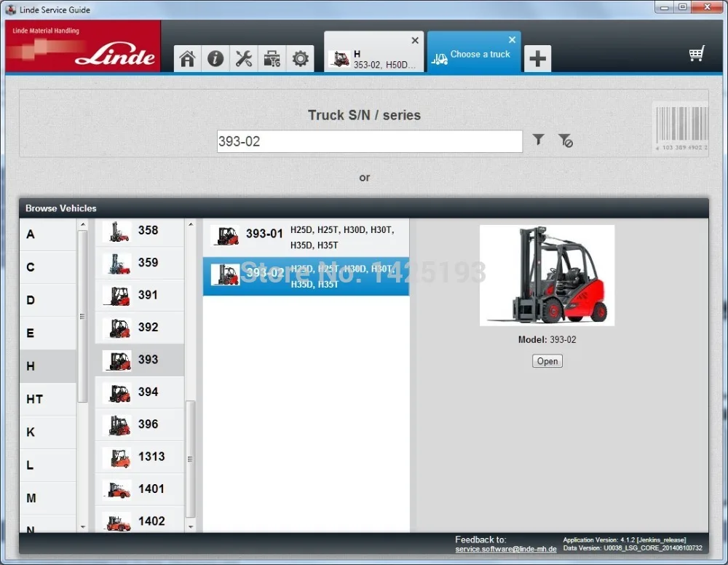Click the 'Data Version: U0038_LSG_CORE' status text
The height and width of the screenshot is (565, 728).
(x=633, y=548)
